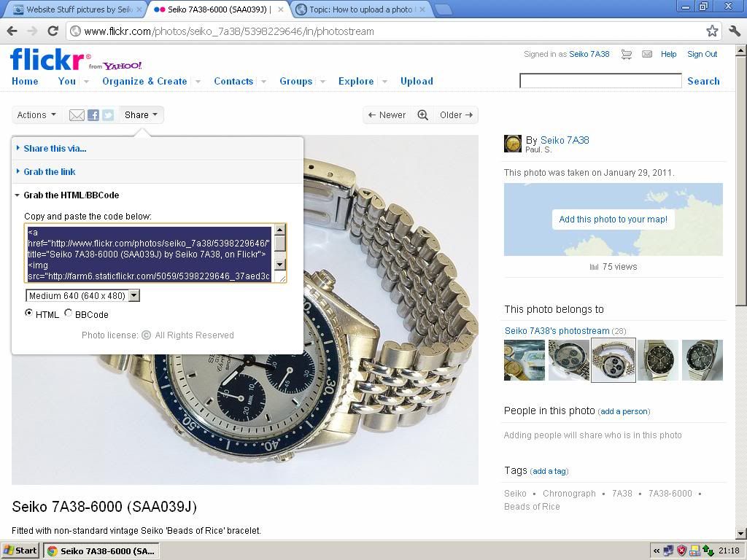
Task: Open the Explore menu item
Action: [356, 82]
